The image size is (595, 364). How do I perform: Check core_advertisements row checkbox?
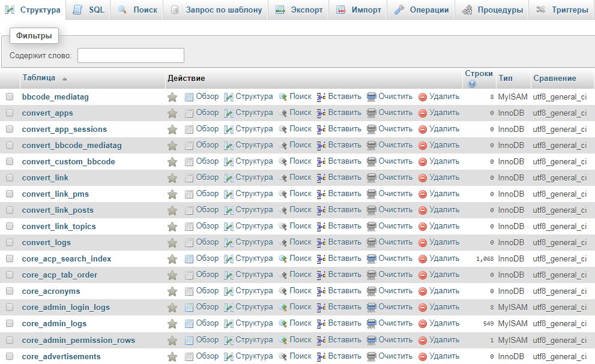click(x=10, y=356)
